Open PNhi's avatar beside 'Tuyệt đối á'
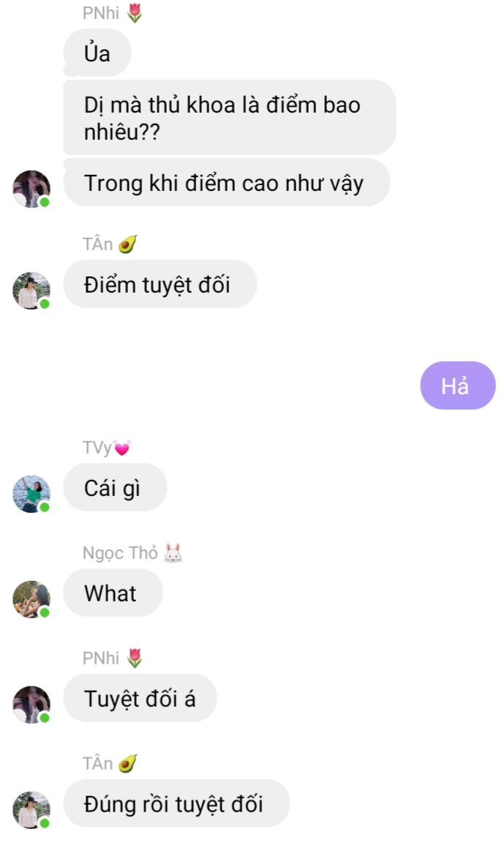The height and width of the screenshot is (848, 504). click(x=31, y=705)
